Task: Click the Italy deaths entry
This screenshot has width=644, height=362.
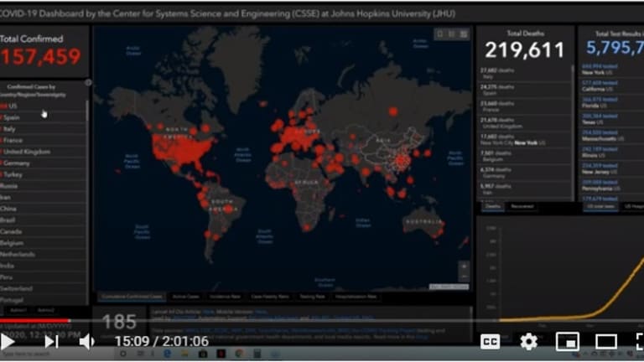Action: click(524, 74)
